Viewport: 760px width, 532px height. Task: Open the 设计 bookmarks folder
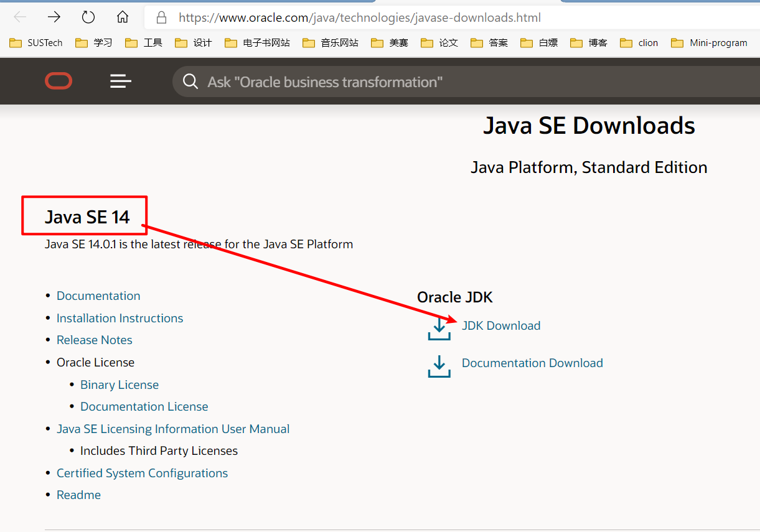tap(194, 43)
